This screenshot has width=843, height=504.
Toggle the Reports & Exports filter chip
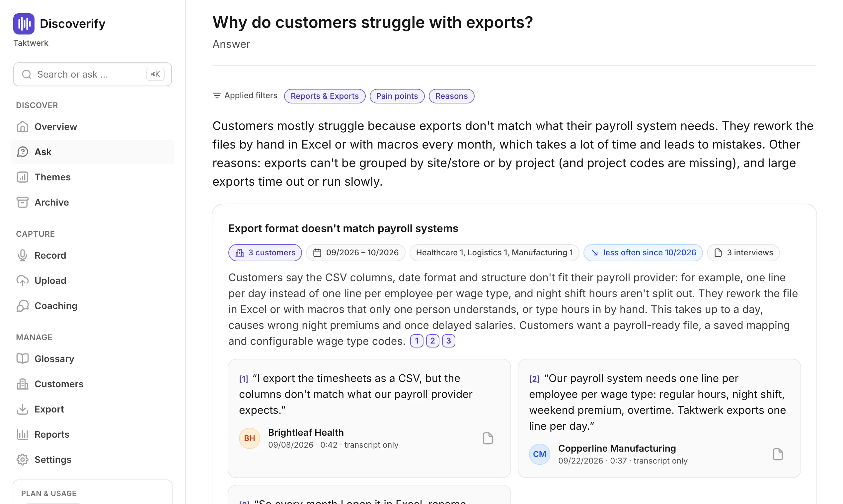tap(325, 96)
